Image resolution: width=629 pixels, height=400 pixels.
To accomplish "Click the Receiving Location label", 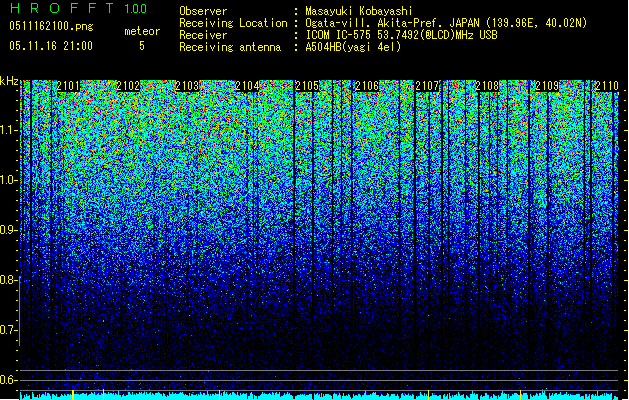I will click(233, 23).
